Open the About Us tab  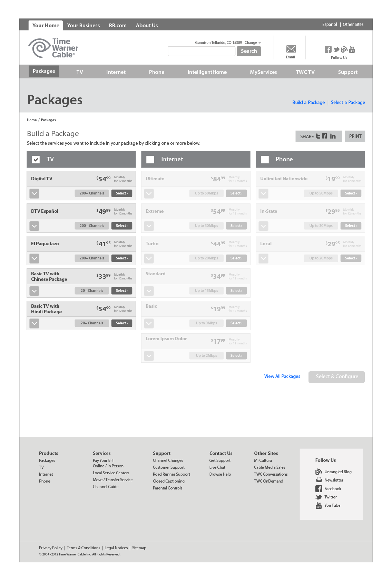click(x=147, y=26)
